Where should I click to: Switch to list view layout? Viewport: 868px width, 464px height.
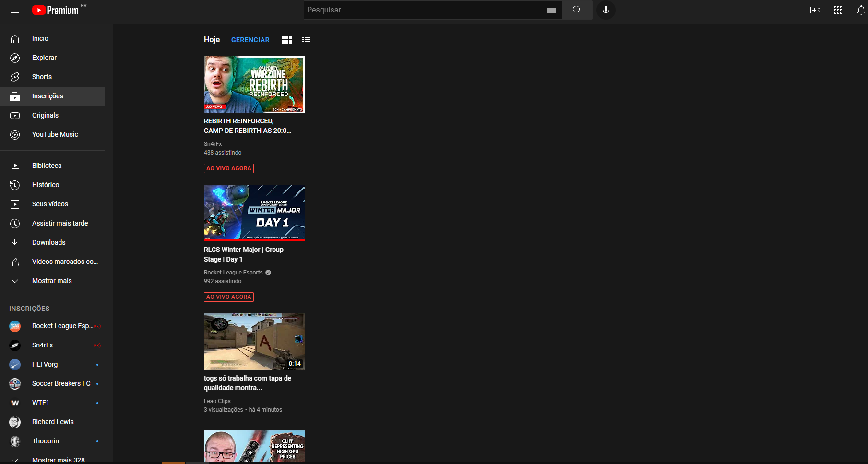pyautogui.click(x=306, y=40)
